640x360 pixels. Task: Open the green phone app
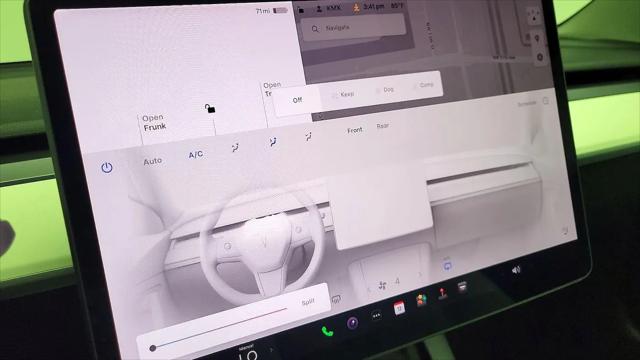327,331
